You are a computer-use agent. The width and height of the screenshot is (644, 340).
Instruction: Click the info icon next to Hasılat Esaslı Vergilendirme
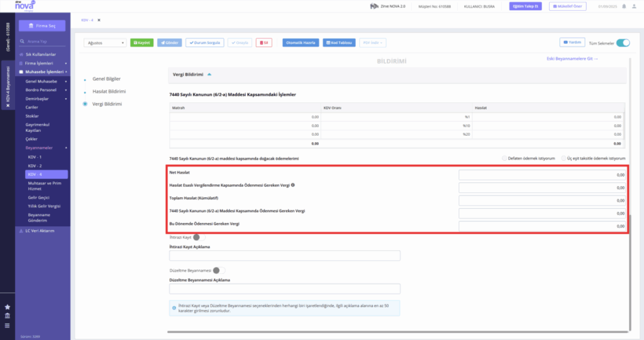point(293,185)
